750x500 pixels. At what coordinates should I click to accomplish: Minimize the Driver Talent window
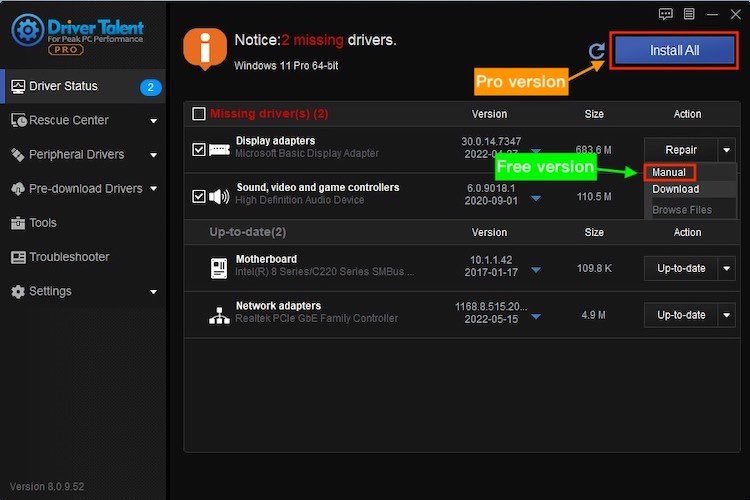[x=712, y=14]
